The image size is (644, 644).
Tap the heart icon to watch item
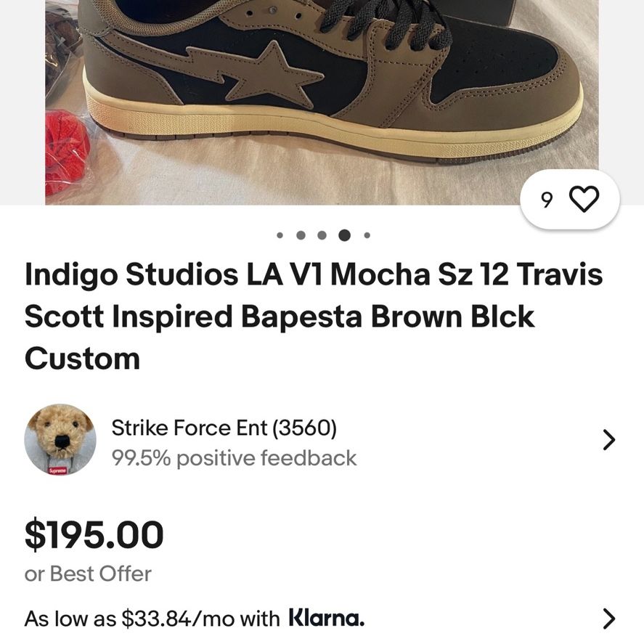[x=584, y=199]
